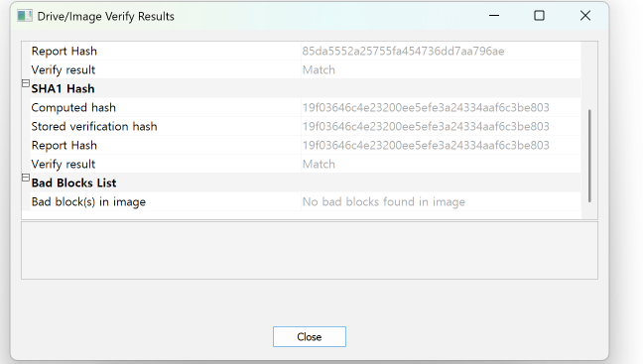
Task: Select the Computed hash row label
Action: [73, 107]
